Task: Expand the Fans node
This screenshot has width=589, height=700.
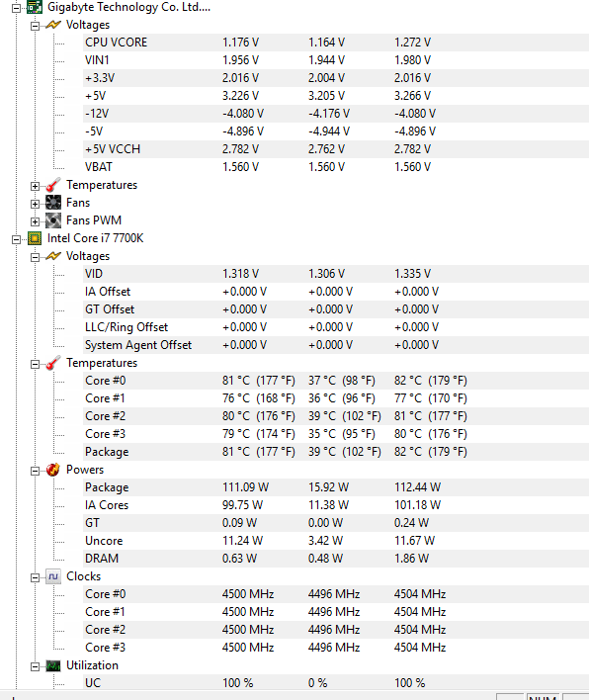Action: (x=35, y=204)
